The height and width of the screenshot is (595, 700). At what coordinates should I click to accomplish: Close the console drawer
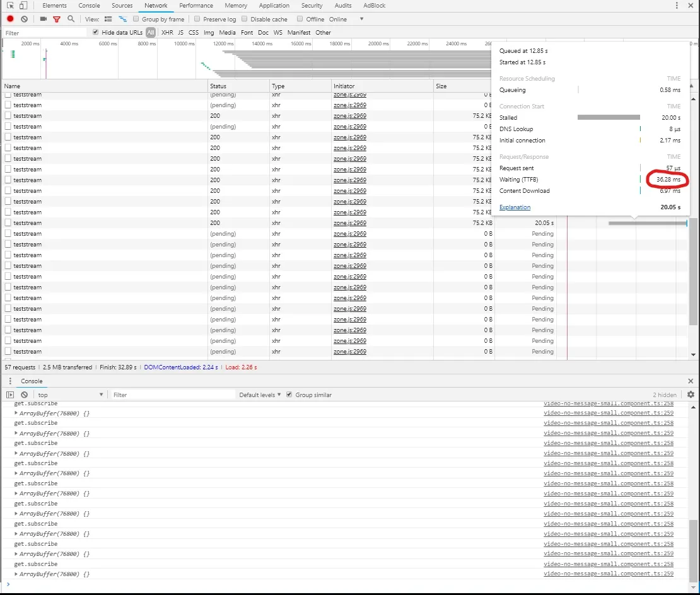[691, 381]
